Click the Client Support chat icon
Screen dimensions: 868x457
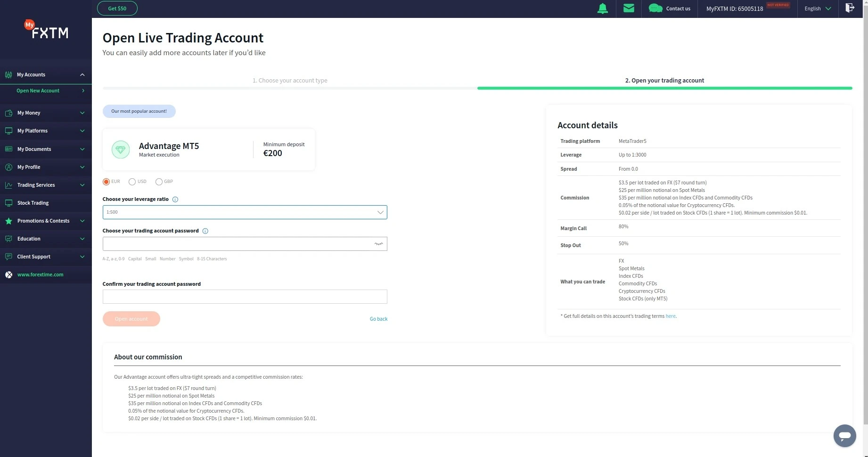pyautogui.click(x=8, y=257)
